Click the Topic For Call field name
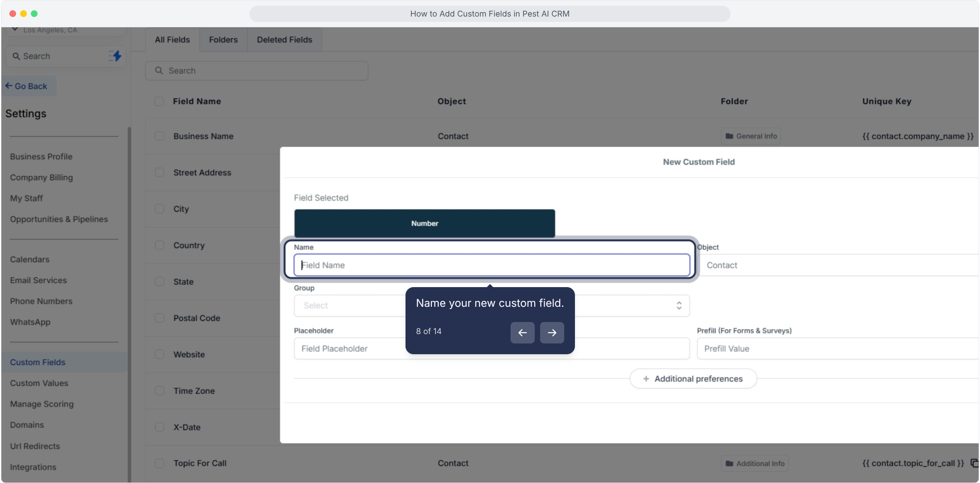The height and width of the screenshot is (483, 980). tap(200, 463)
